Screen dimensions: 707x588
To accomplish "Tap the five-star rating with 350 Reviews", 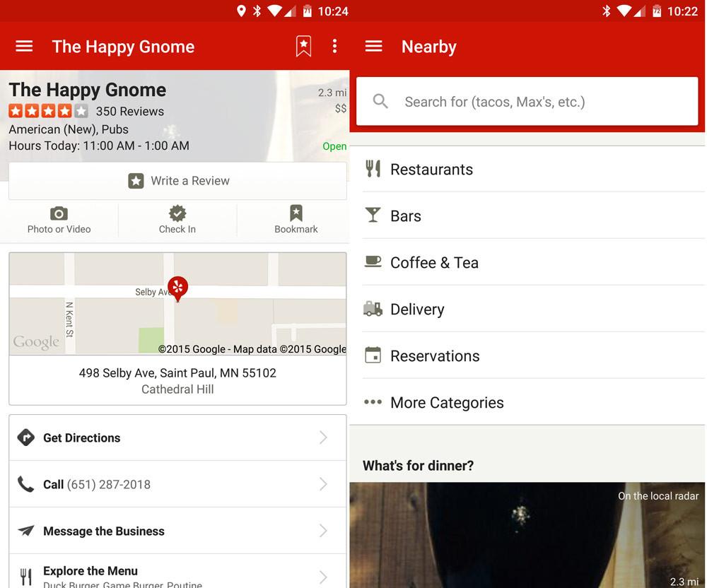I will 48,111.
